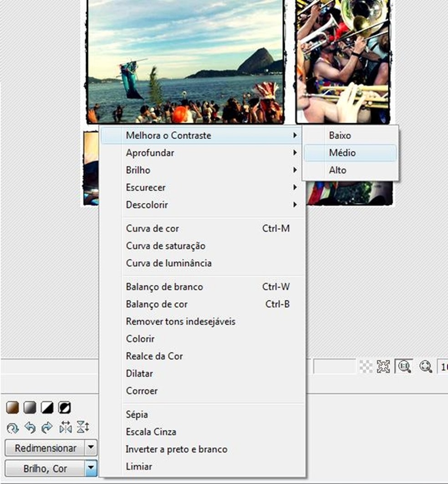
Task: Apply Escala Cinza from the menu
Action: pos(202,432)
